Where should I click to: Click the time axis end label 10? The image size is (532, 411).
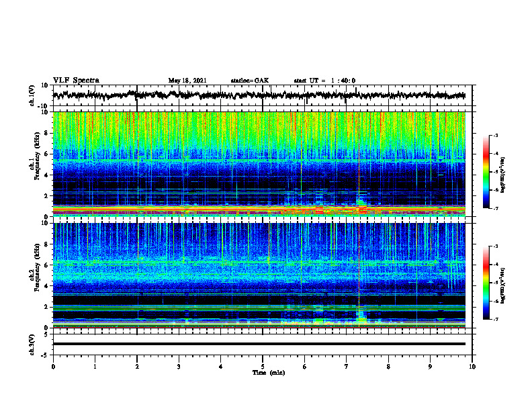[472, 367]
